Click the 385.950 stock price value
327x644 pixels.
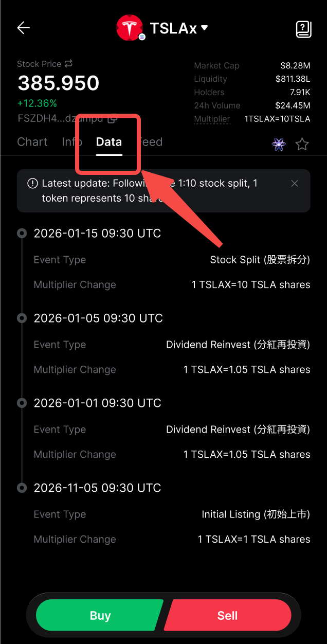pos(59,83)
